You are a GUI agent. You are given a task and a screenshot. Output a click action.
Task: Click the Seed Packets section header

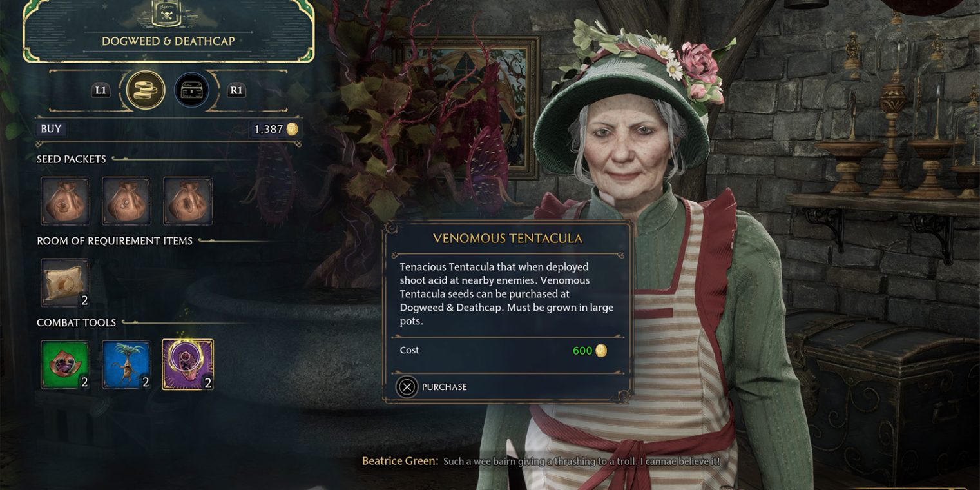coord(71,159)
